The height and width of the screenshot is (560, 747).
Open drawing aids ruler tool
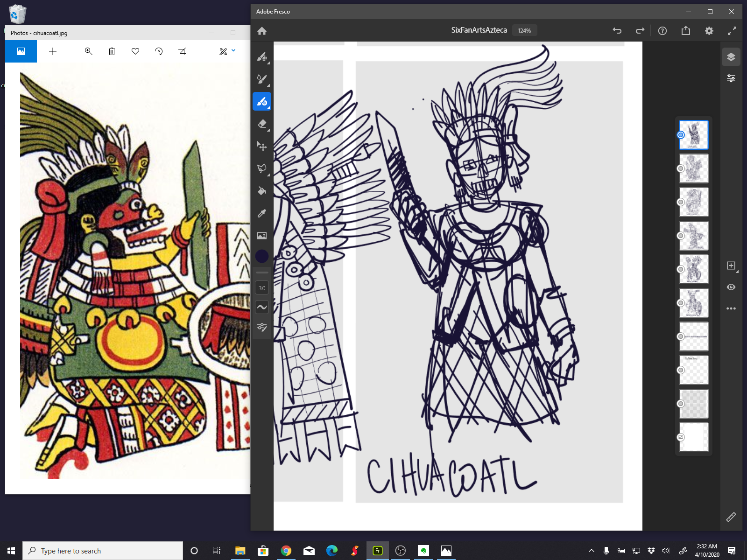[731, 517]
